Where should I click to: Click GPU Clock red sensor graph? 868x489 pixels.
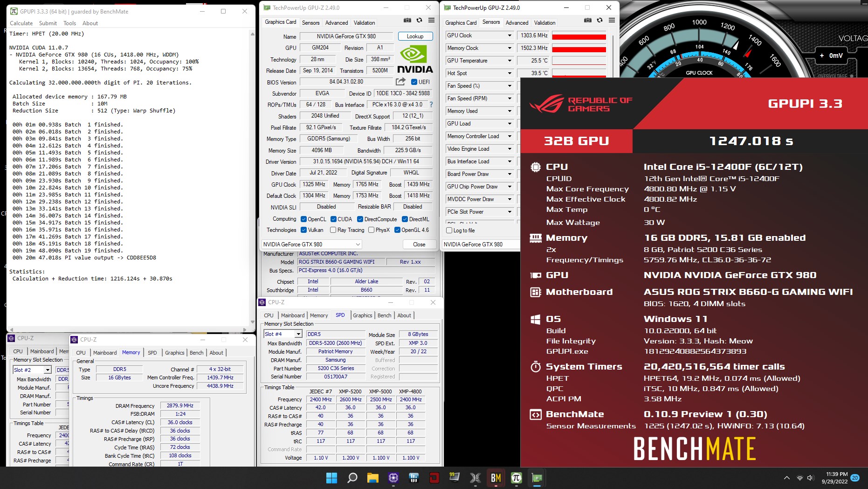[x=579, y=35]
